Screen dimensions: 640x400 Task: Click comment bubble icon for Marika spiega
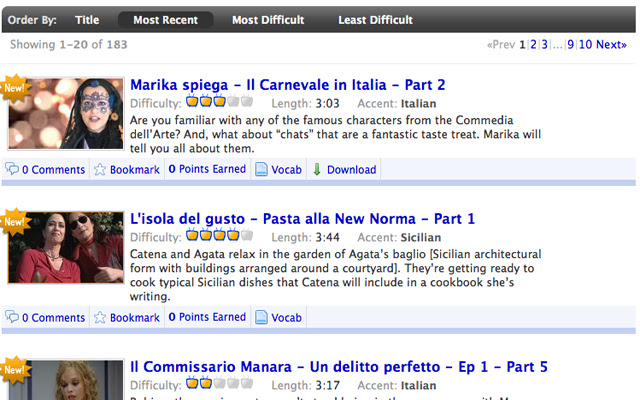pyautogui.click(x=12, y=169)
